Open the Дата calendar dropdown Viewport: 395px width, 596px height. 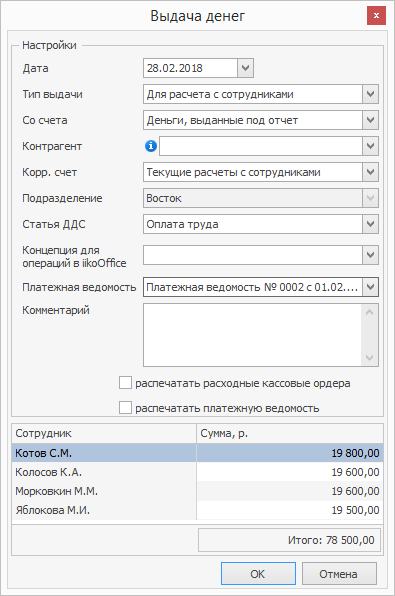[x=246, y=68]
